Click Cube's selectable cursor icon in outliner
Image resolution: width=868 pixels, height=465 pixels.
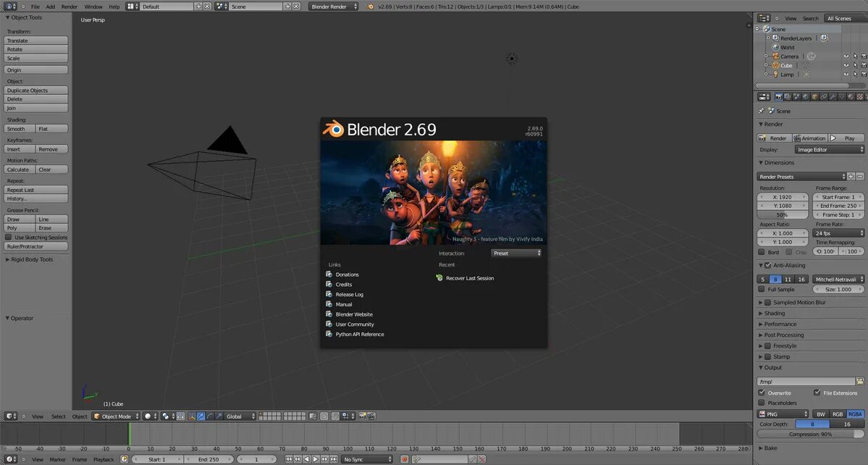click(855, 65)
